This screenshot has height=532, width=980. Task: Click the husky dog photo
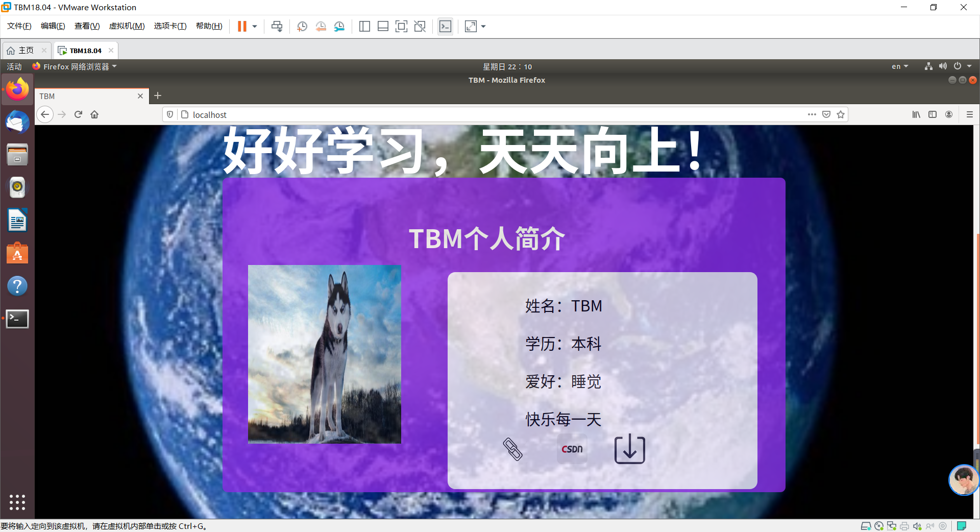pos(325,354)
